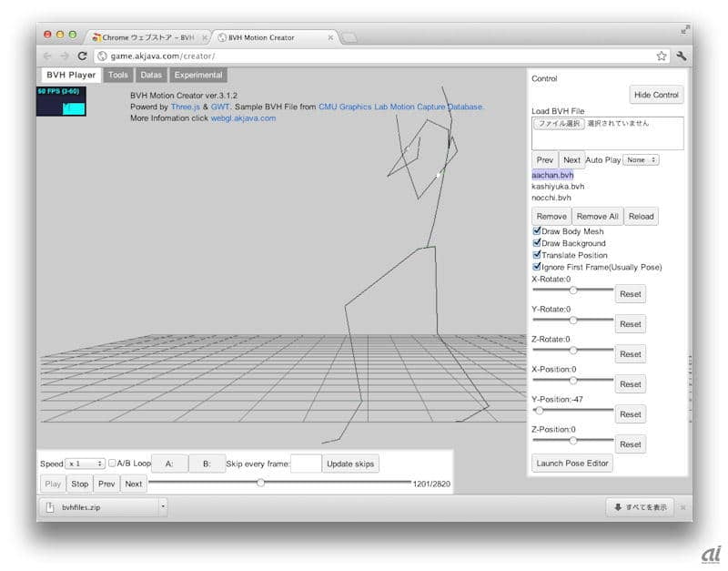The width and height of the screenshot is (728, 571).
Task: Click the Stop playback button
Action: coord(79,484)
